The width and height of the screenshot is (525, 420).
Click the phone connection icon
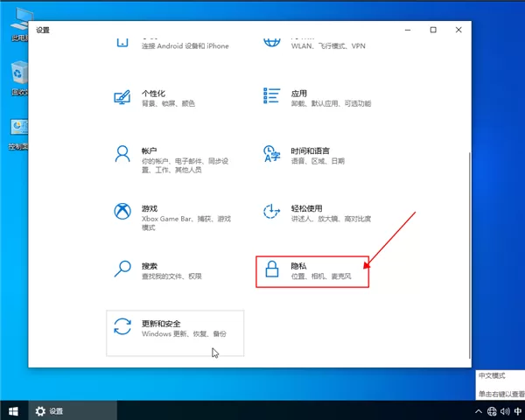click(122, 42)
